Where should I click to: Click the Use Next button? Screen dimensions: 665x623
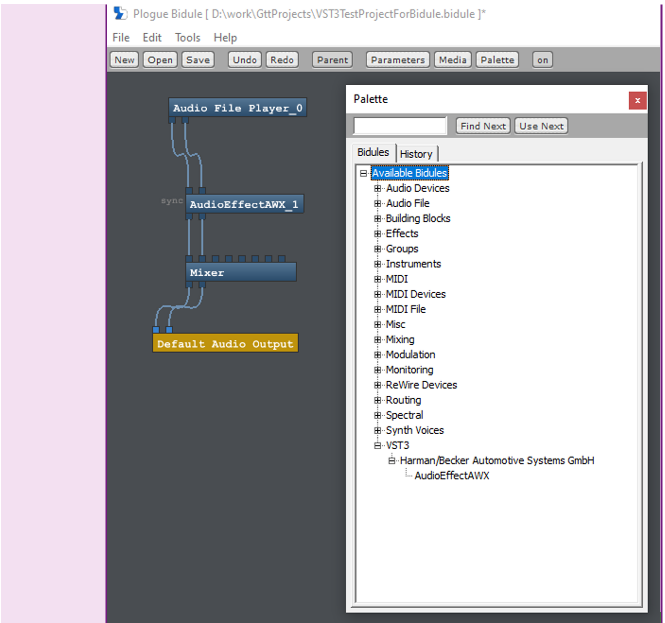(541, 126)
